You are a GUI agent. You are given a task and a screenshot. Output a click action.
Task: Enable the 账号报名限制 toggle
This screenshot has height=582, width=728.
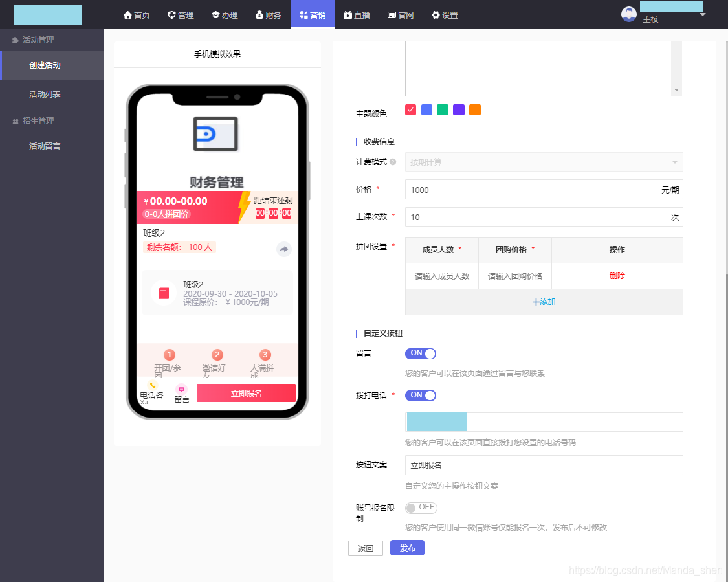(x=421, y=508)
